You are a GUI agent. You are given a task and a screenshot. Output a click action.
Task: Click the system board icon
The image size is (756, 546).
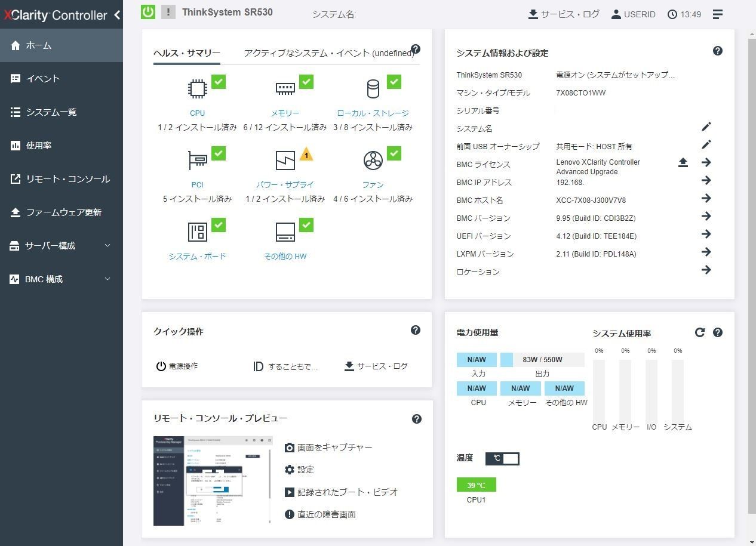coord(197,232)
